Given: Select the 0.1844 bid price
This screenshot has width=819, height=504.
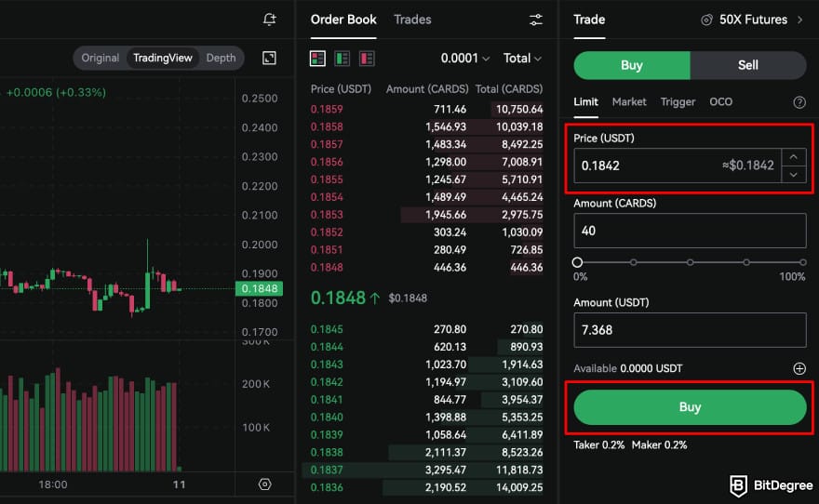Looking at the screenshot, I should 327,347.
